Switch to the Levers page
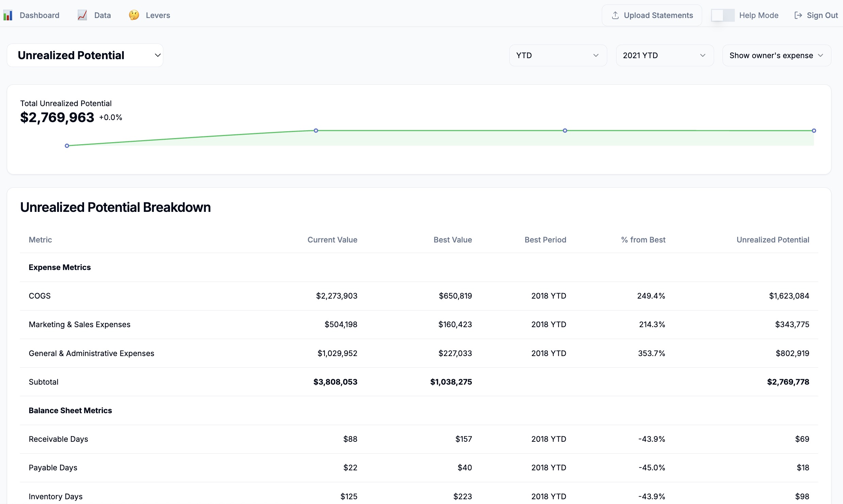The image size is (843, 504). click(x=158, y=15)
